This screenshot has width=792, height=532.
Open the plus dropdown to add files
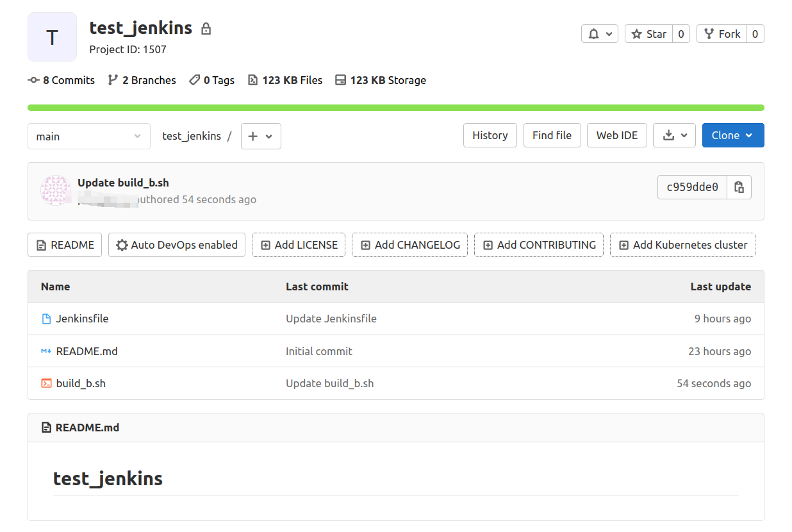(260, 136)
